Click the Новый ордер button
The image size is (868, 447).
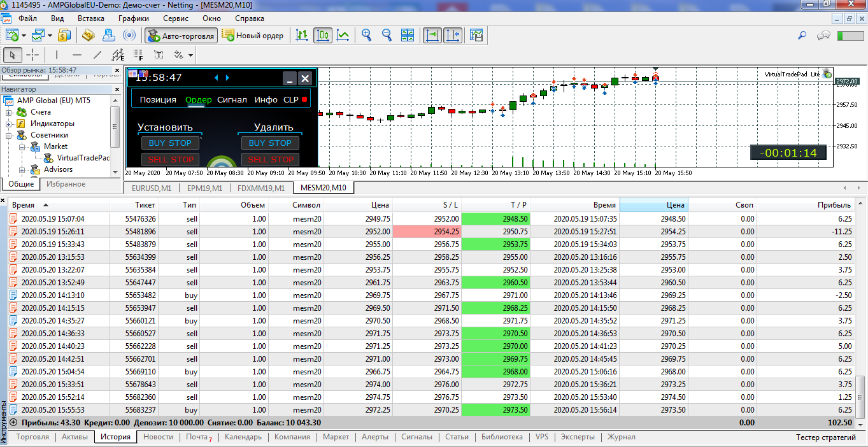point(253,36)
